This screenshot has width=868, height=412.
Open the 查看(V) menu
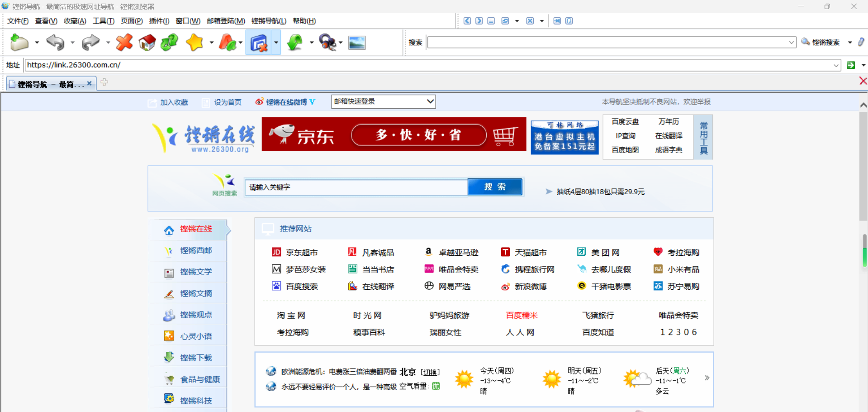[x=46, y=21]
